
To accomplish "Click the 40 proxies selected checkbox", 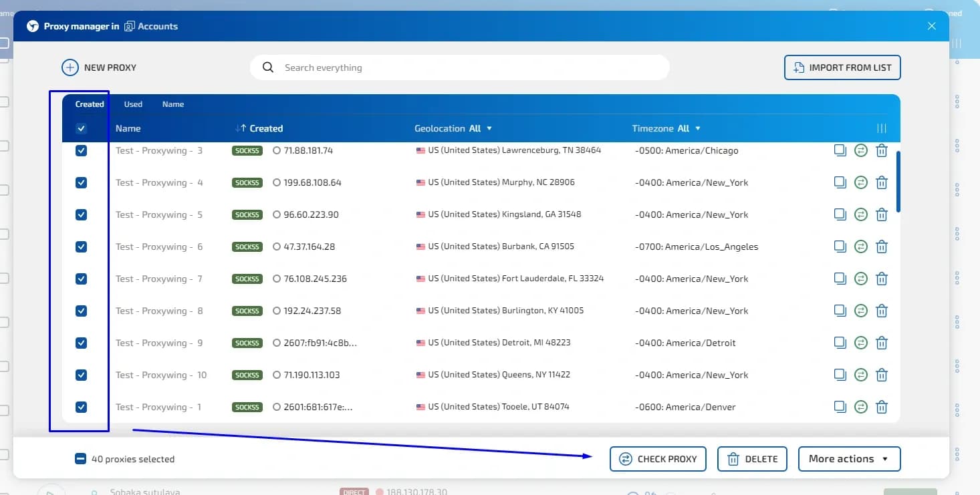I will [80, 458].
